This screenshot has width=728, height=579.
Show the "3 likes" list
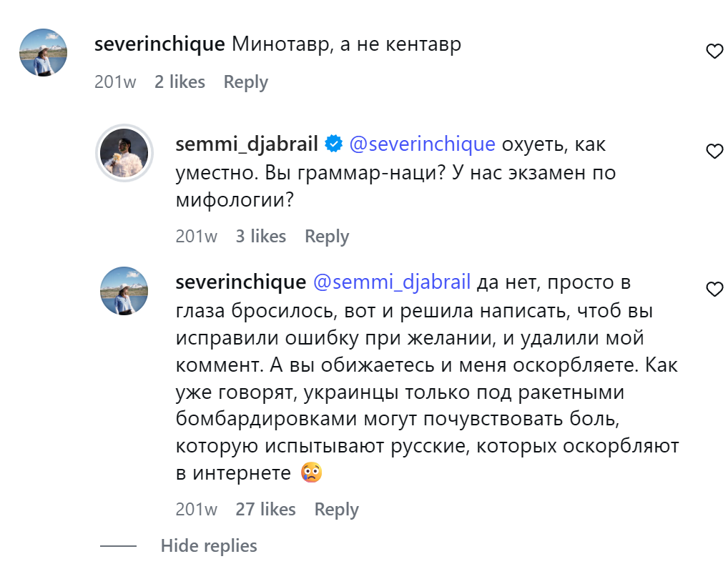click(261, 237)
